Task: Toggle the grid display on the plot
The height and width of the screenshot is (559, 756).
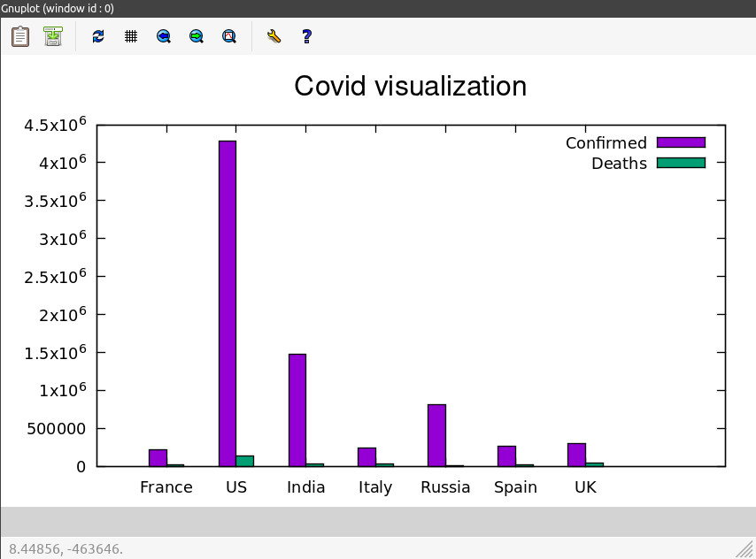Action: pos(131,36)
